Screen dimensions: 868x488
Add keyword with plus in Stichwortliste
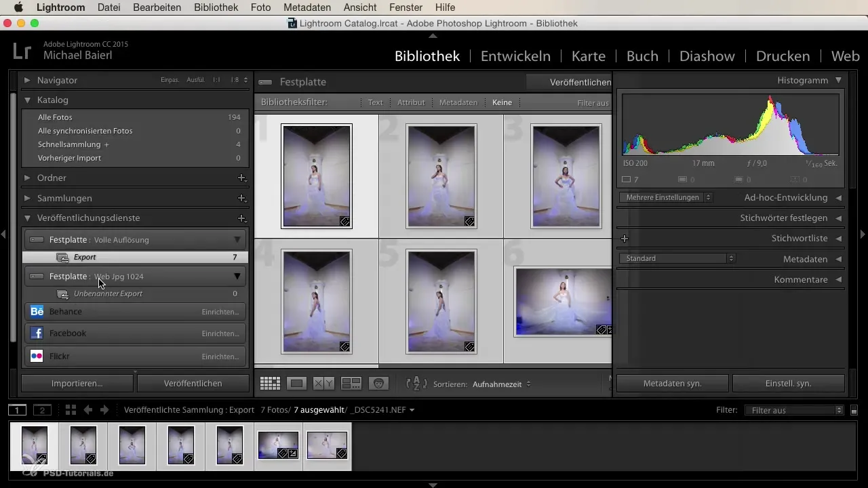(625, 239)
